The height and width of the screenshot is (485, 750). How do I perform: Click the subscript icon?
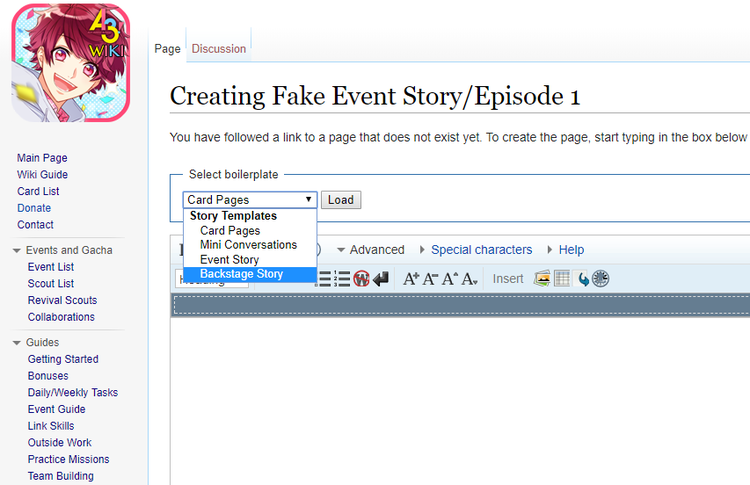[469, 279]
